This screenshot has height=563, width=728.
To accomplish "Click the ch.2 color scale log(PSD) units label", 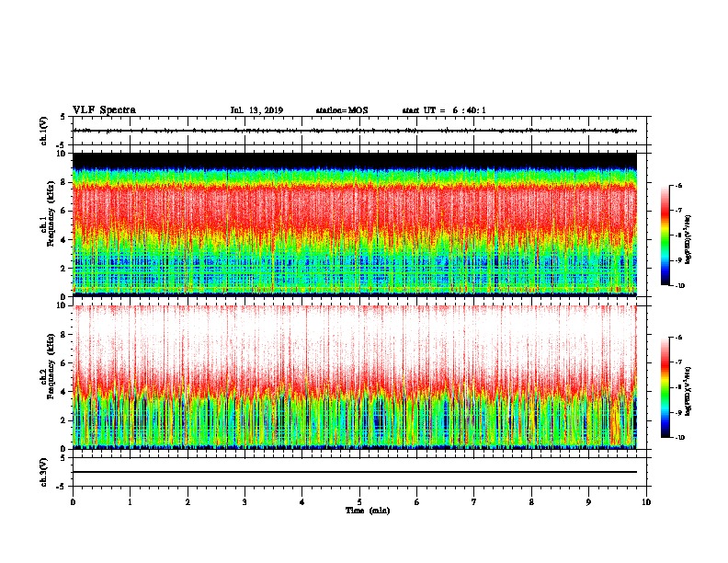I will coord(688,391).
